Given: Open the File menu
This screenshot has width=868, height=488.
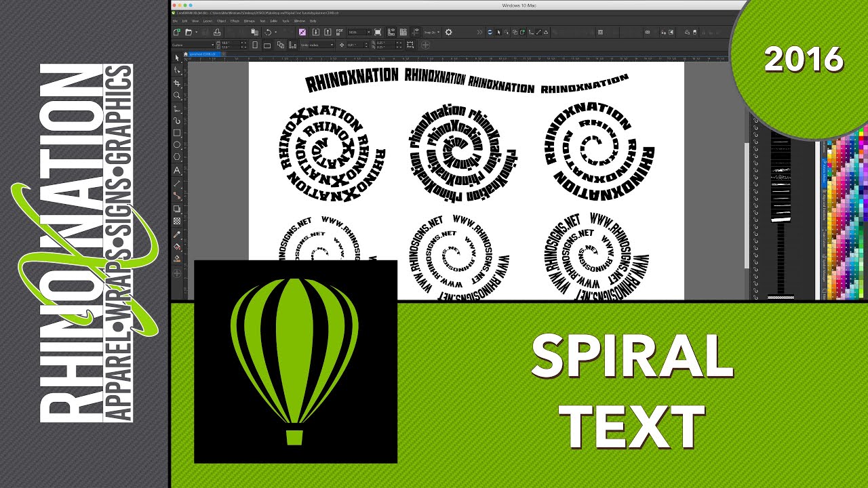Looking at the screenshot, I should [175, 21].
